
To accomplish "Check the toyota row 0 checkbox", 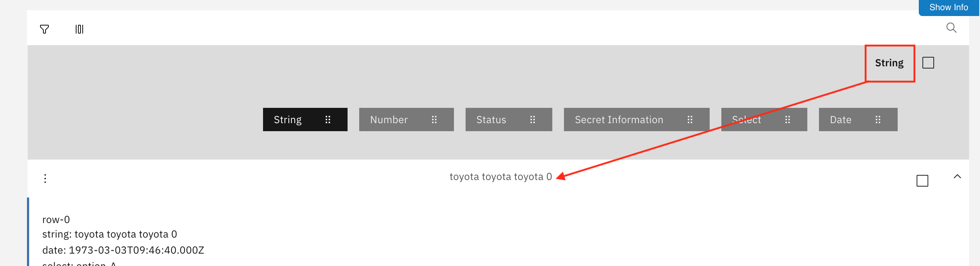I will (x=922, y=181).
